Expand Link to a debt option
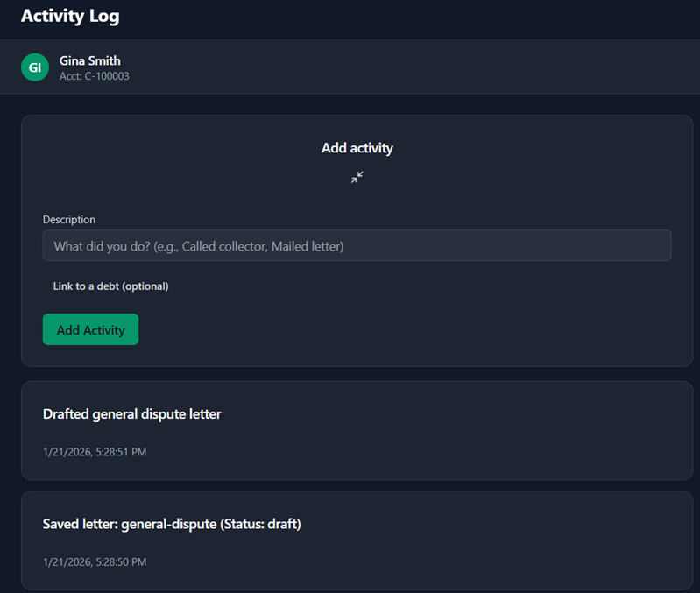The image size is (700, 593). (110, 286)
